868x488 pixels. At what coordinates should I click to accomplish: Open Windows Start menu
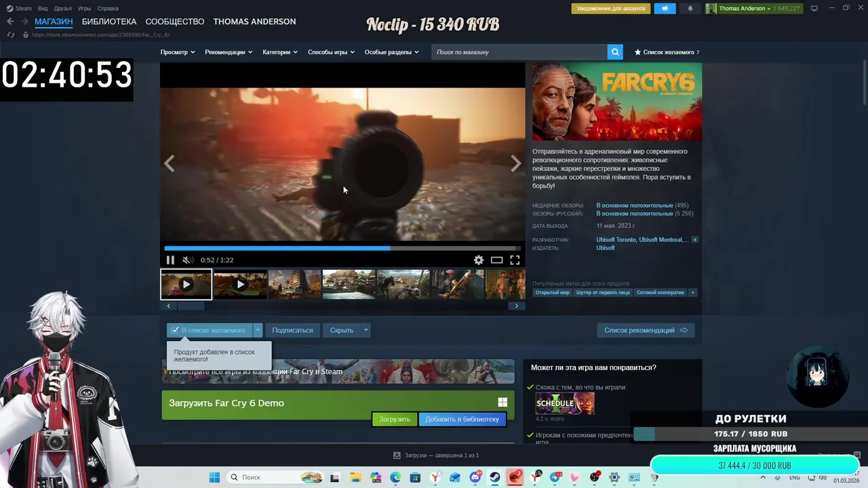click(214, 477)
